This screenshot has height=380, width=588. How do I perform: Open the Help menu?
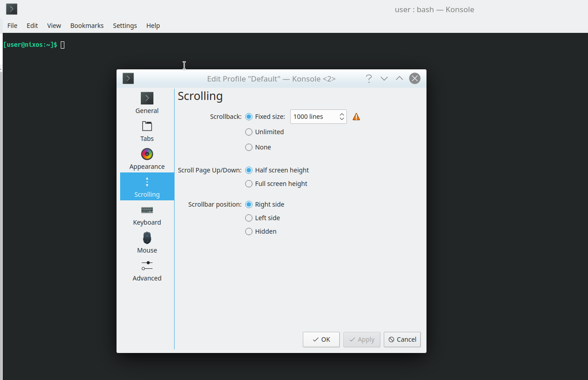153,26
